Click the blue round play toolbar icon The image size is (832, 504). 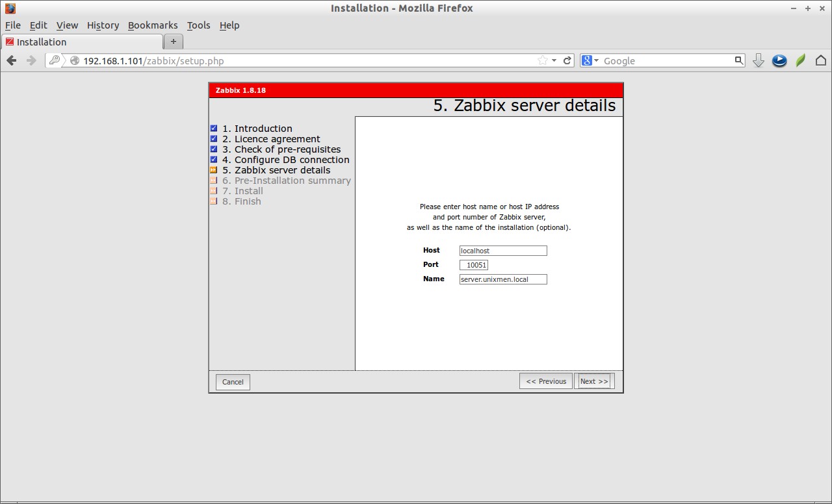779,60
